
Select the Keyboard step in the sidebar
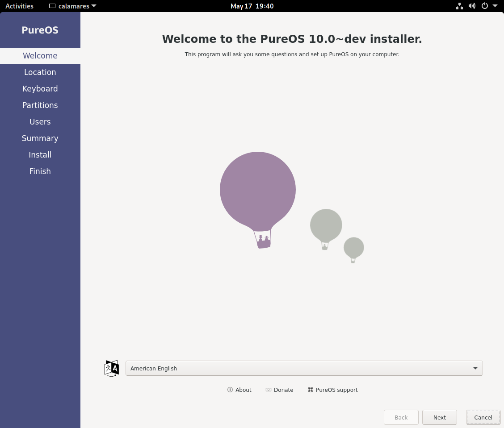(40, 88)
